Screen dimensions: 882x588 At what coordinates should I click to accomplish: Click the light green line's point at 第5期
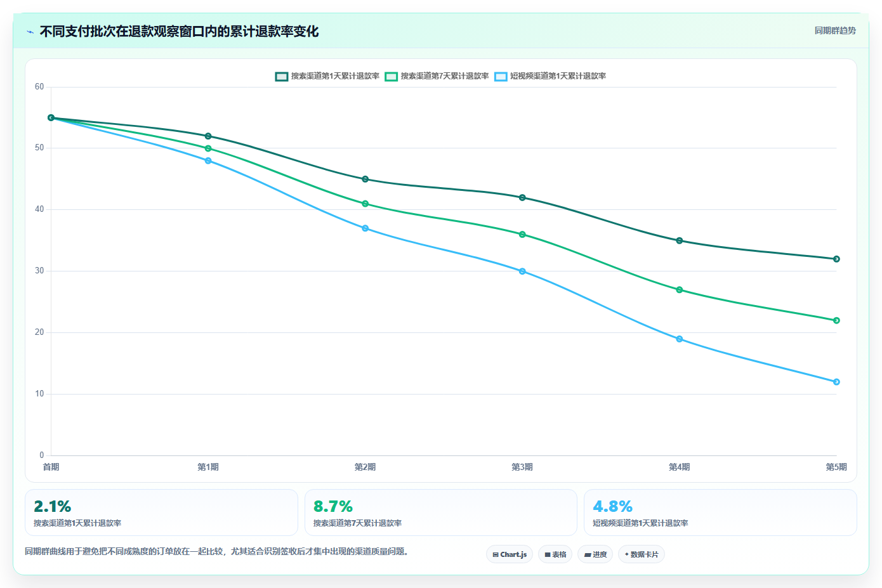836,321
